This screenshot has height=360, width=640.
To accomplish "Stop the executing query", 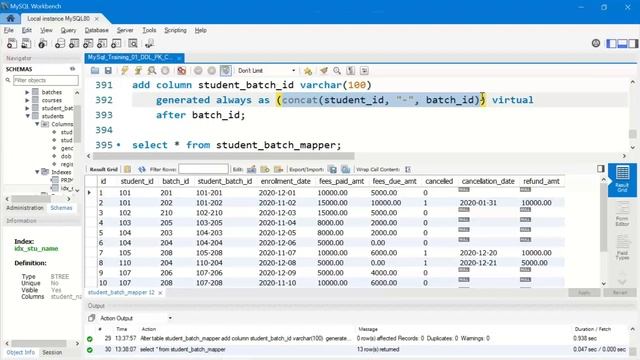I will point(165,71).
